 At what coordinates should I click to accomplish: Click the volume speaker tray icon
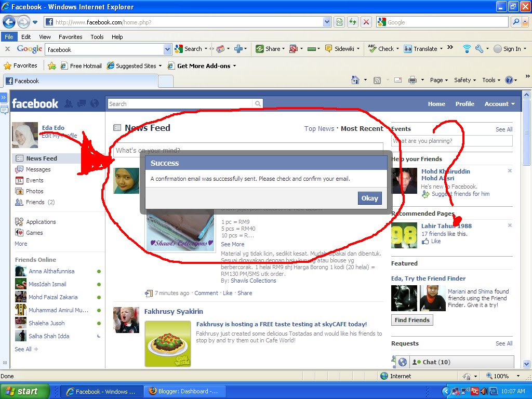484,391
